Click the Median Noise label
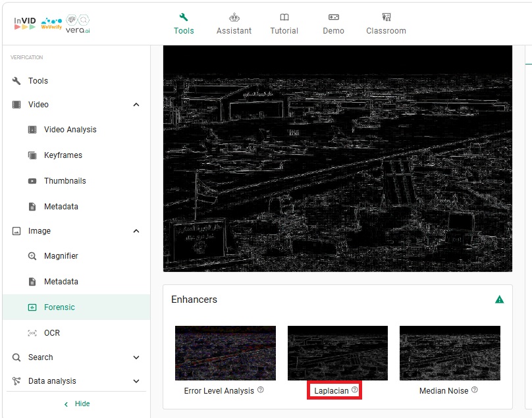This screenshot has height=418, width=532. tap(444, 391)
